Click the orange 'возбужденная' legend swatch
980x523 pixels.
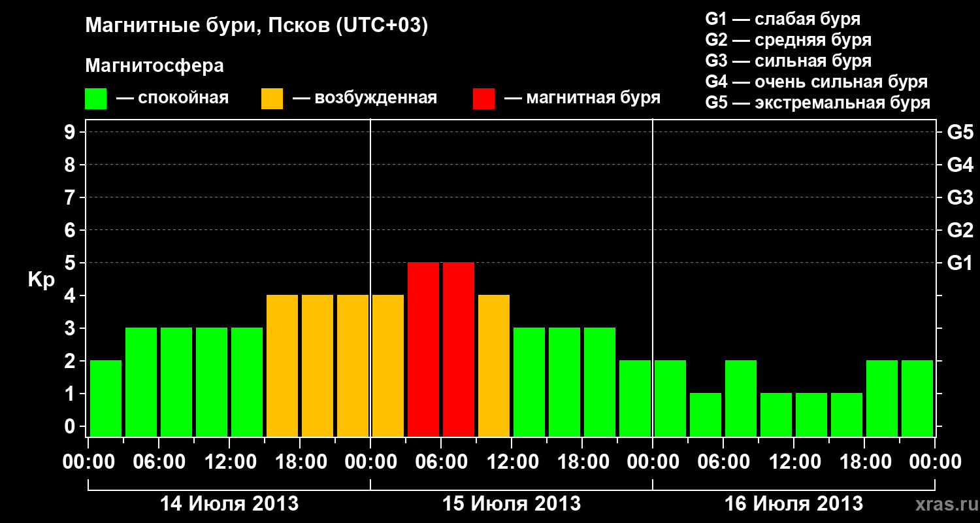point(272,99)
